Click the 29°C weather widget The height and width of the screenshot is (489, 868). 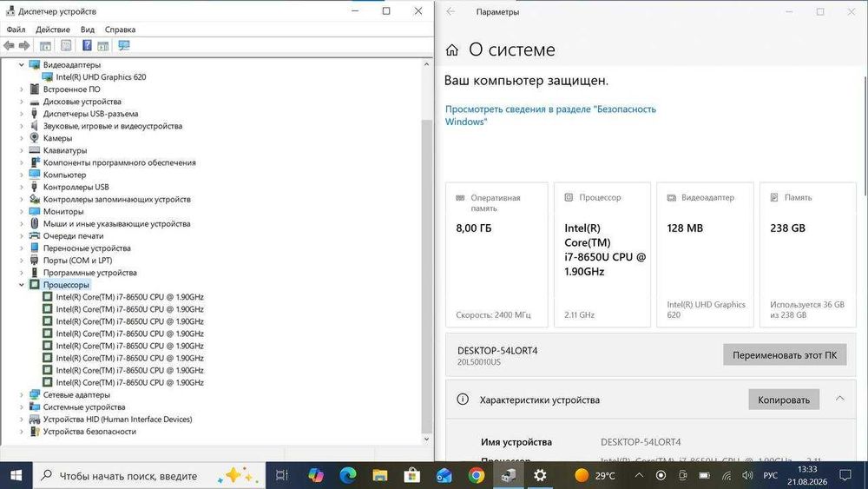tap(595, 475)
